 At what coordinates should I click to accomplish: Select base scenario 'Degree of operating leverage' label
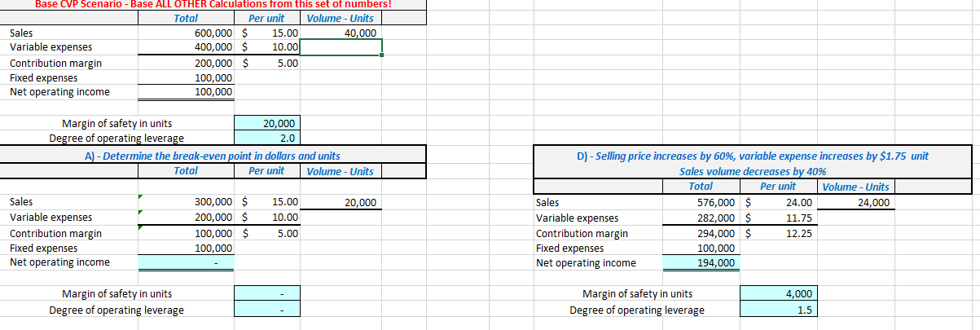coord(116,138)
